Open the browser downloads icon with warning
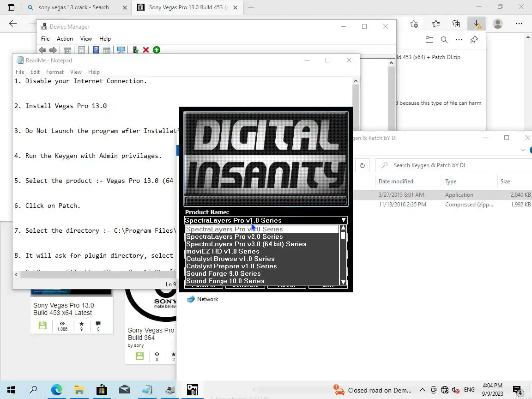This screenshot has width=532, height=399. 477,24
